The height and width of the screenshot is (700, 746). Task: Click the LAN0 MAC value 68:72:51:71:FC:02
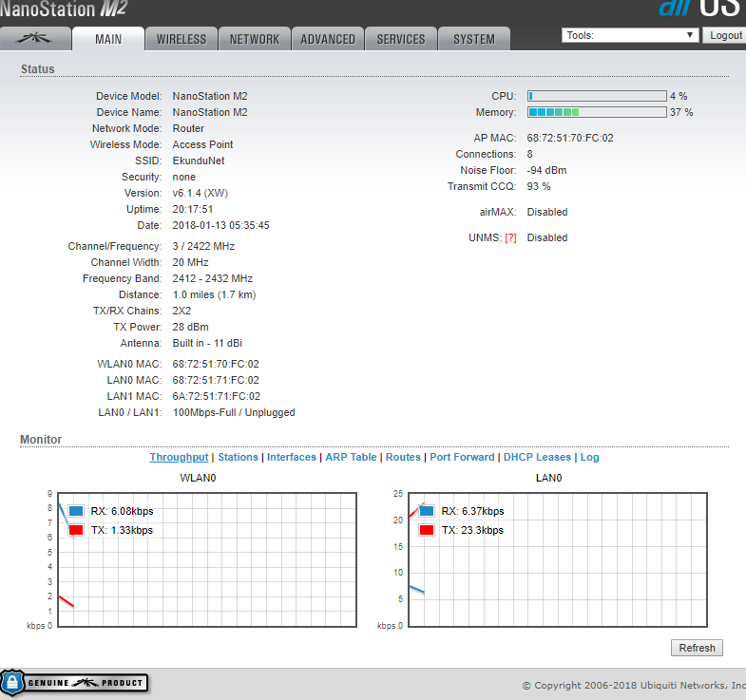click(x=216, y=380)
